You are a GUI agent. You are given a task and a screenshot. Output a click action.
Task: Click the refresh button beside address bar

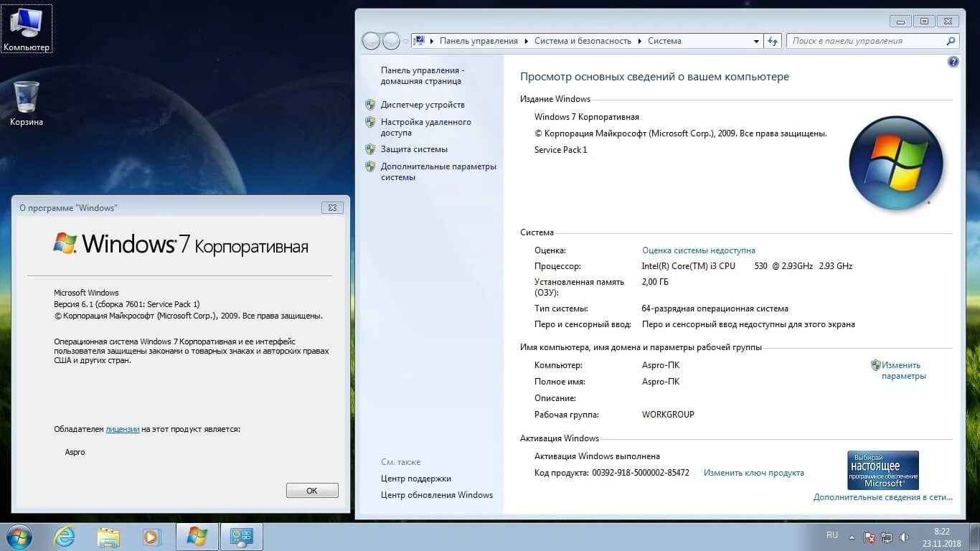click(773, 41)
